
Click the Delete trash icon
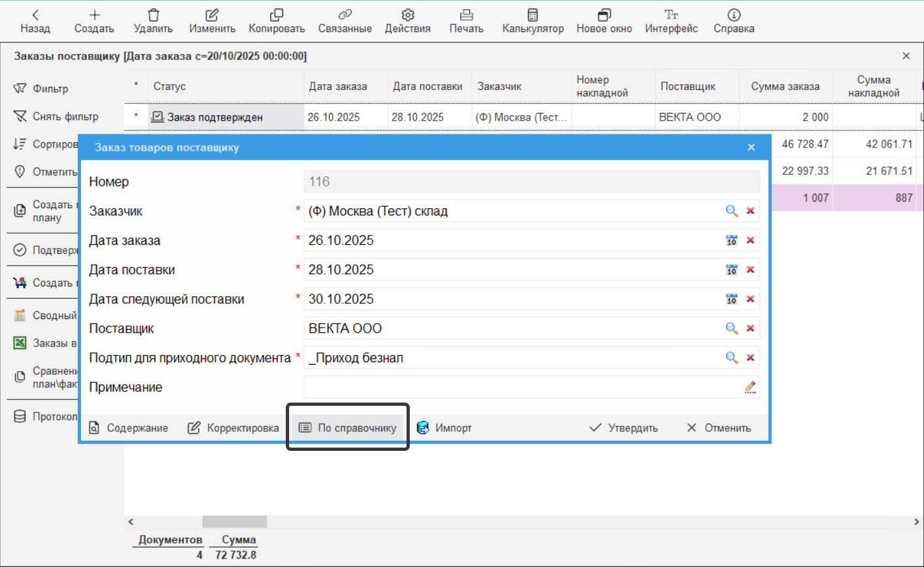[x=153, y=15]
